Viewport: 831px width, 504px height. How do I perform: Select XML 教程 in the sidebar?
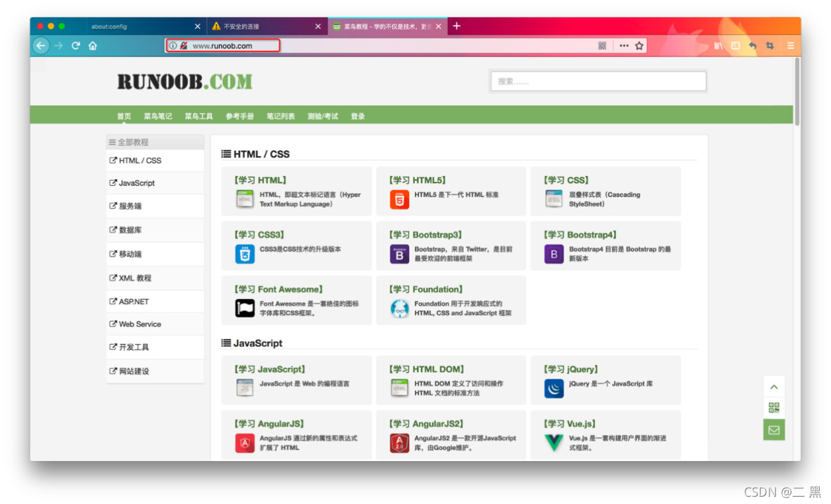[x=155, y=278]
